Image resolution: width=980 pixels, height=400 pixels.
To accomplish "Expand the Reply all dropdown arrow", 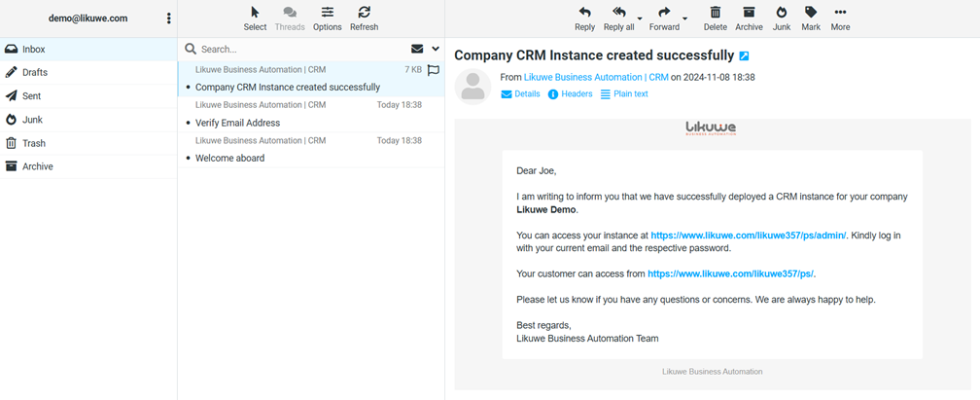I will 640,19.
